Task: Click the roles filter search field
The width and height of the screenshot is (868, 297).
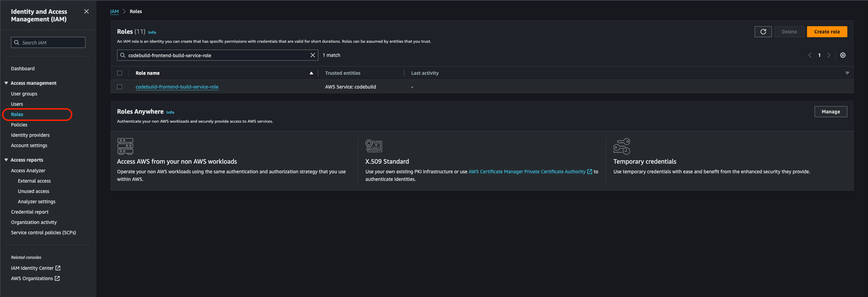Action: click(218, 55)
